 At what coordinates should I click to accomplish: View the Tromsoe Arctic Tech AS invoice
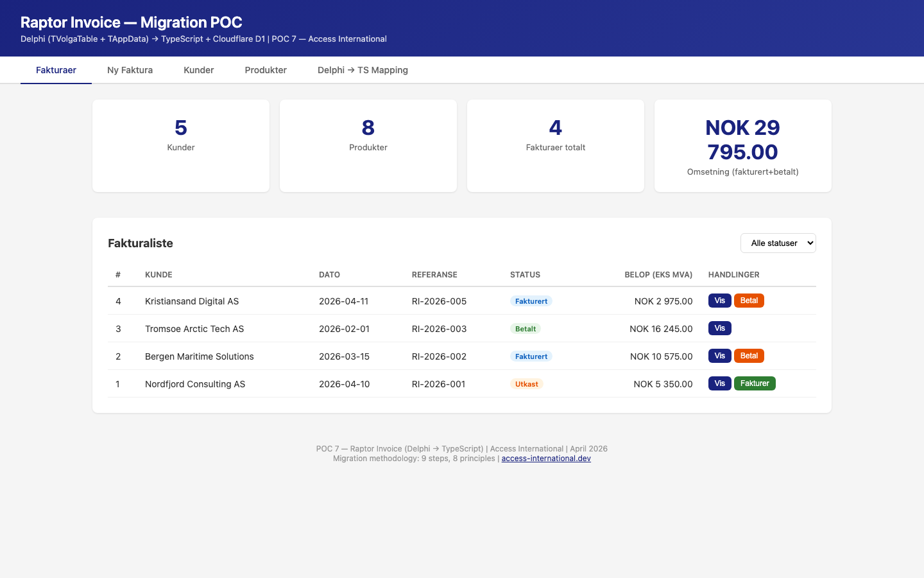pos(719,328)
